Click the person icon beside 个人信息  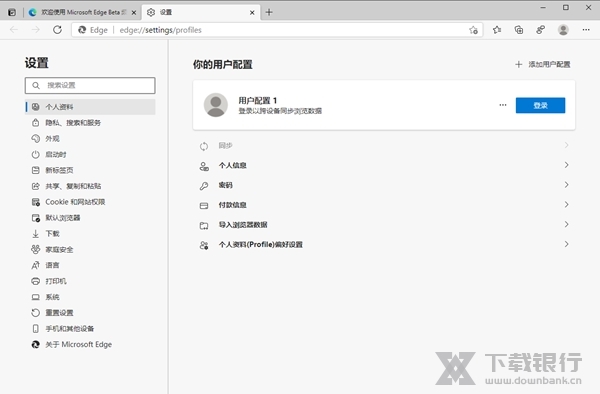[x=204, y=166]
